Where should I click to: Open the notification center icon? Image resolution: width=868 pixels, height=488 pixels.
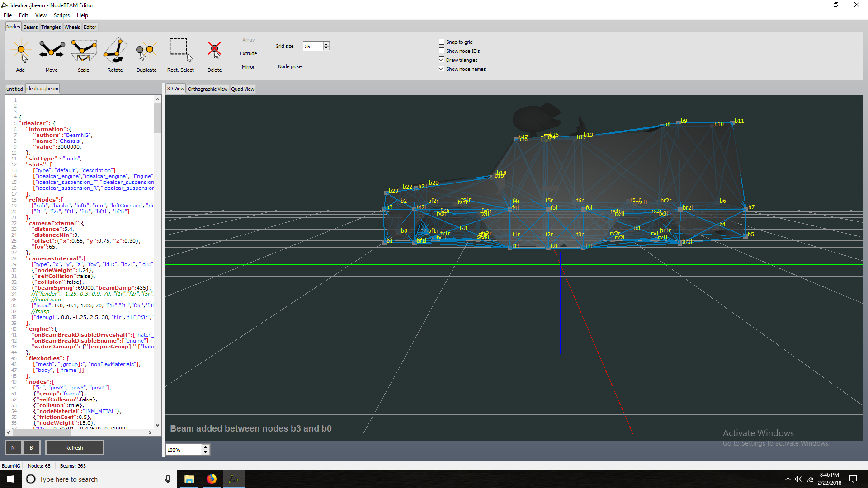853,479
